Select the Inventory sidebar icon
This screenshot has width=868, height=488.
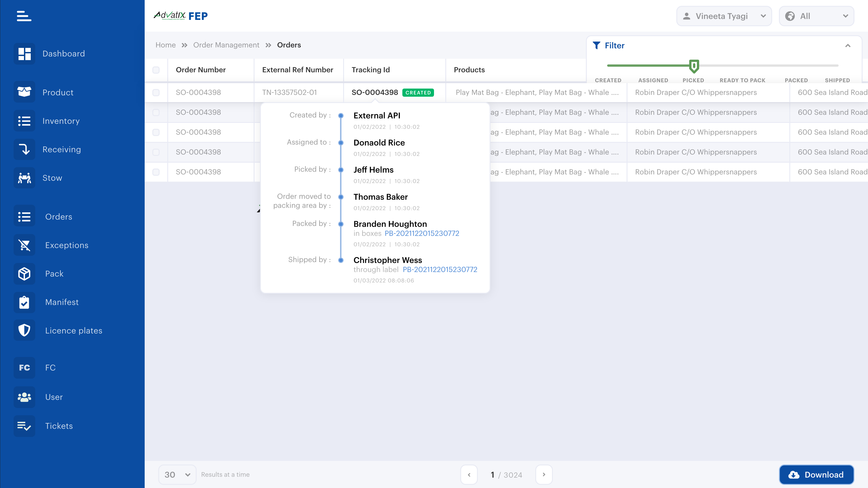[24, 121]
